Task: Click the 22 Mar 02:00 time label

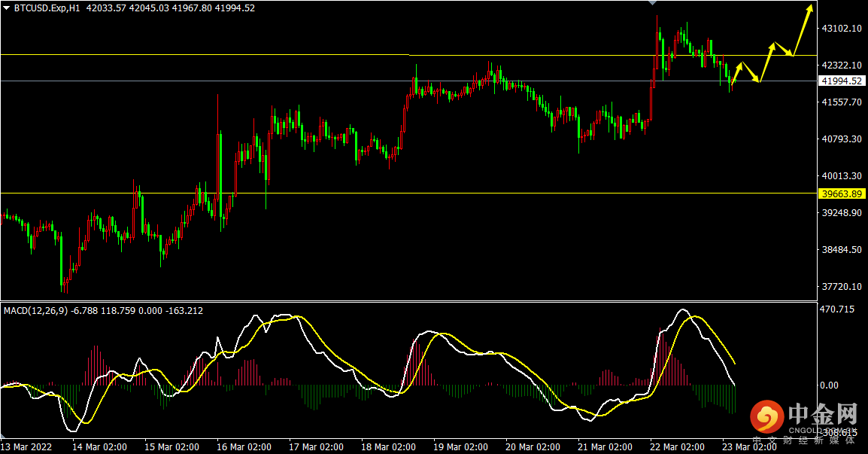Action: point(677,446)
